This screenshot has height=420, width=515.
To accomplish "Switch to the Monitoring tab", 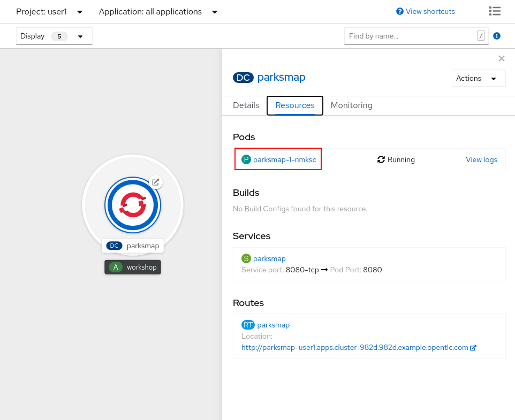I will [x=351, y=105].
